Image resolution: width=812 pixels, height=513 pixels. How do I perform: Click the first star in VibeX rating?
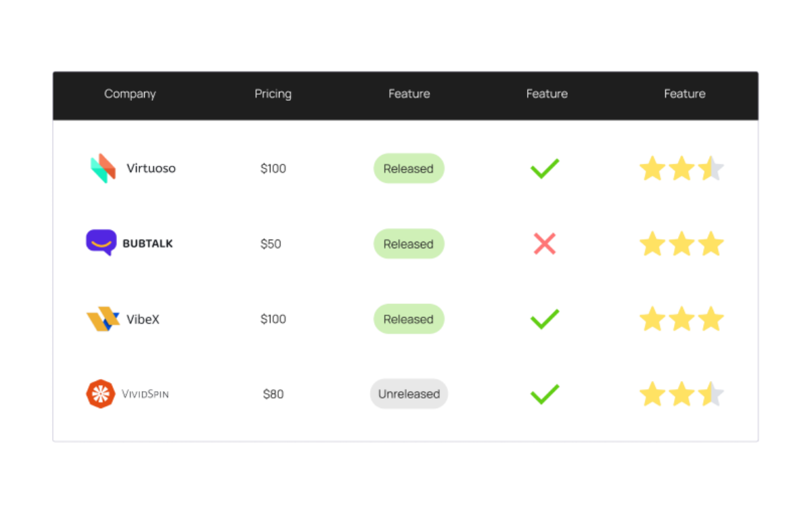point(652,319)
